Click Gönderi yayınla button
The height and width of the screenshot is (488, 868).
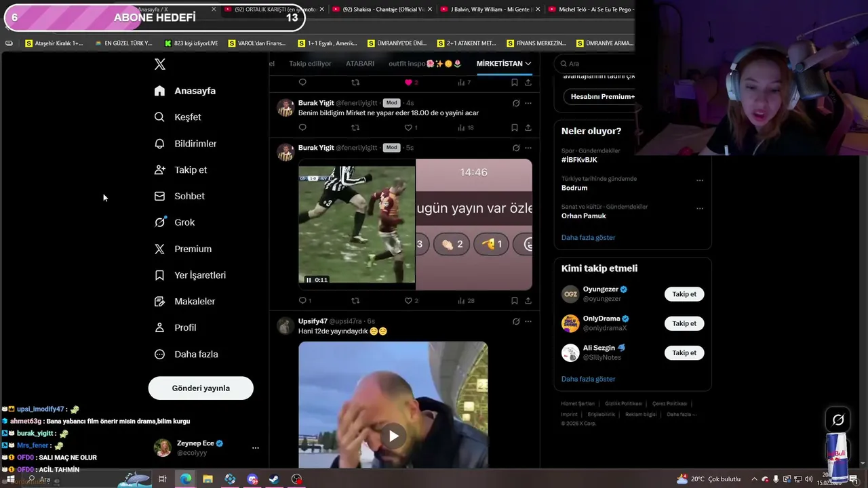pyautogui.click(x=201, y=388)
